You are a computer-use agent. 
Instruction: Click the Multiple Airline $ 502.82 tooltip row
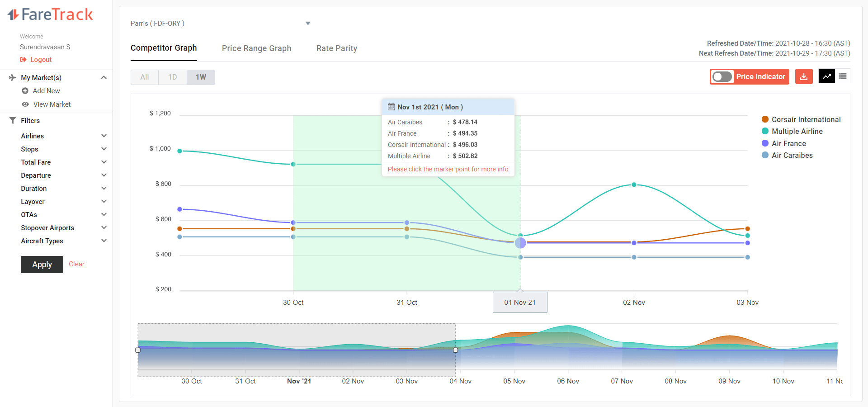coord(433,156)
